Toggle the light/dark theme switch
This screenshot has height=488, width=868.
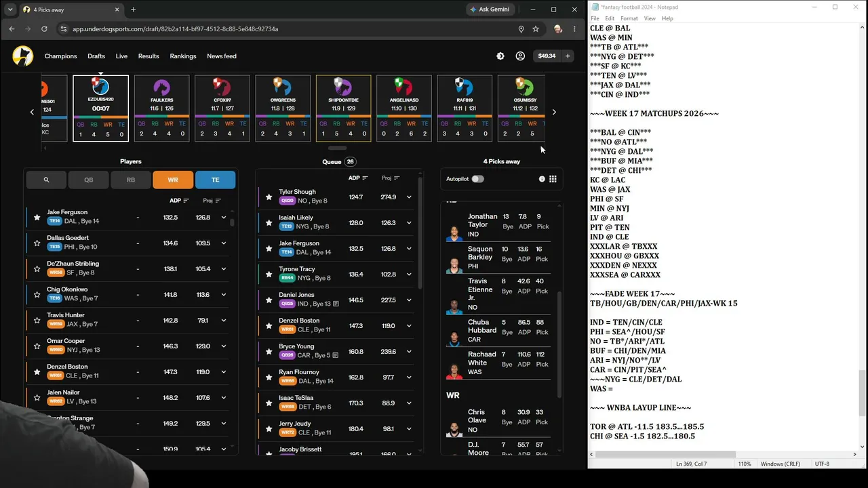coord(500,56)
